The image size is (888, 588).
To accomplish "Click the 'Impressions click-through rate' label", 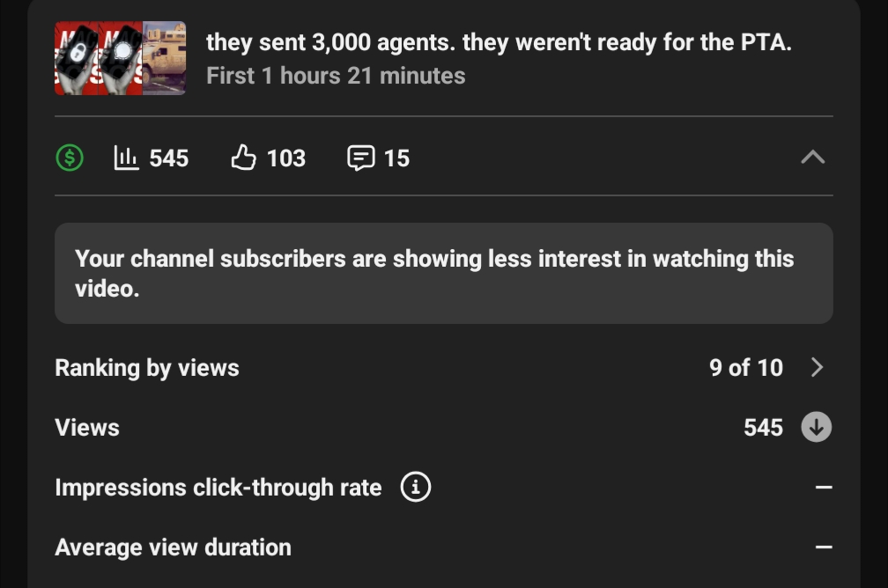I will (x=218, y=487).
